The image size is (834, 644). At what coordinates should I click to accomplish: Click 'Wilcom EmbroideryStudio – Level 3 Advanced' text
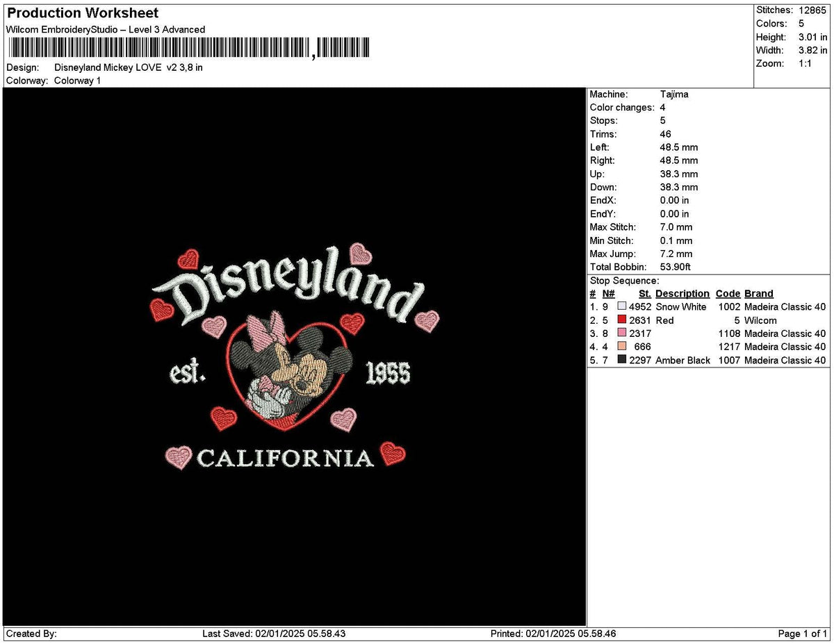coord(105,29)
